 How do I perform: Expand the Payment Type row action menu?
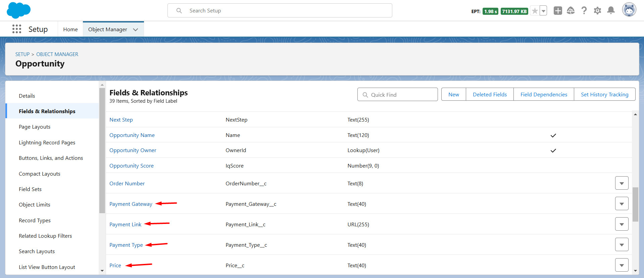622,245
